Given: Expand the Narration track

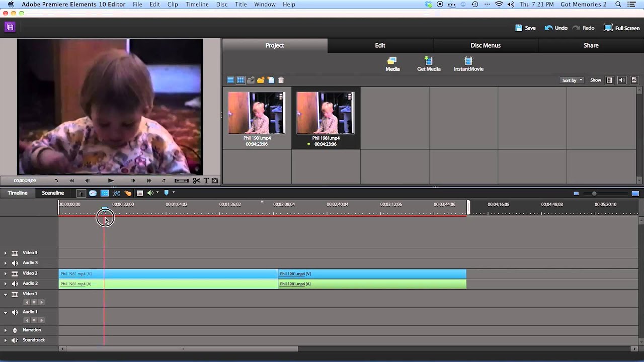Looking at the screenshot, I should tap(6, 330).
